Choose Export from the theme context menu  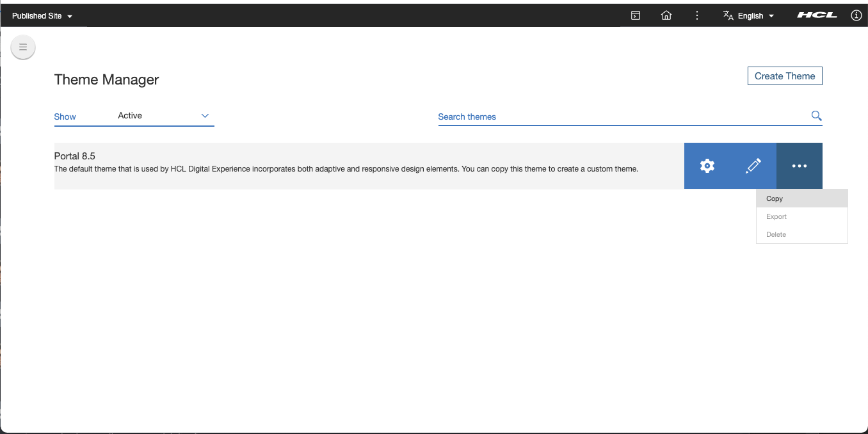(776, 216)
